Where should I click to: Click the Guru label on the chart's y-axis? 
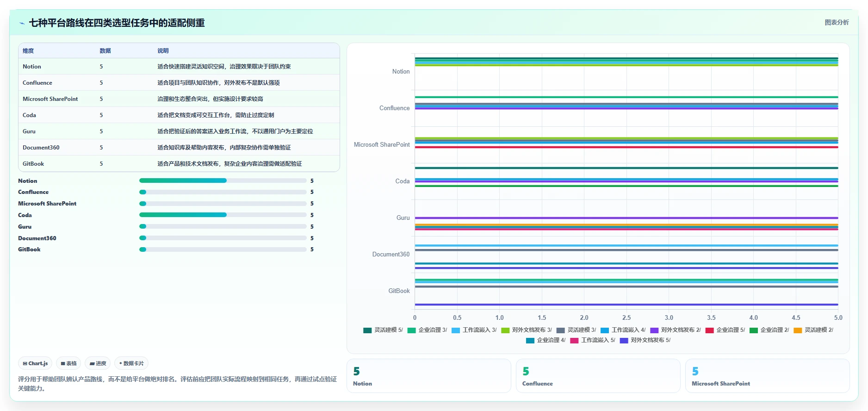tap(403, 218)
